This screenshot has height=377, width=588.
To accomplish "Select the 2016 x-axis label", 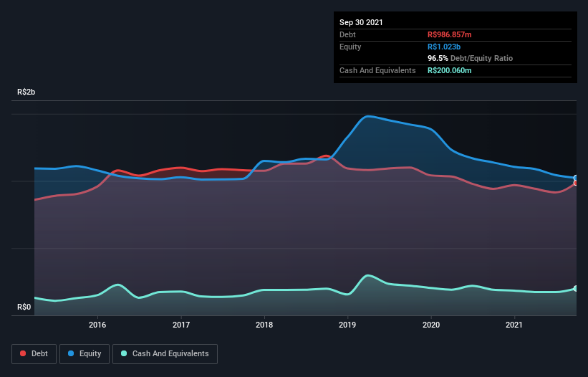I will click(97, 325).
